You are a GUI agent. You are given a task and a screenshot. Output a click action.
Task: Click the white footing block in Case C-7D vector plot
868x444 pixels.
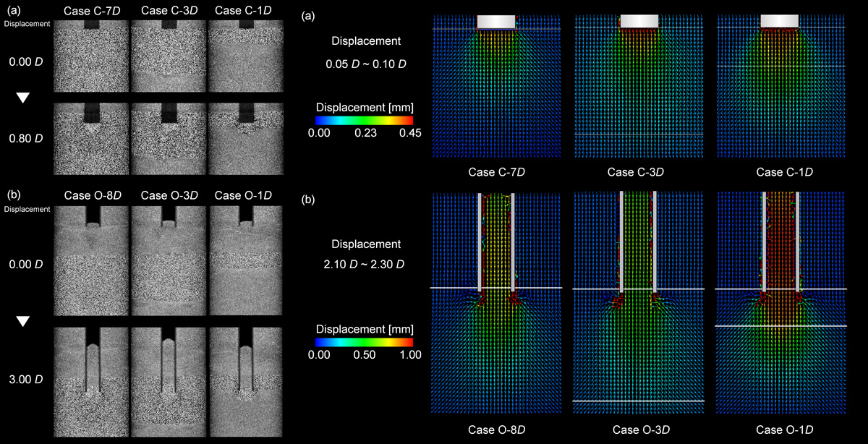(x=496, y=22)
